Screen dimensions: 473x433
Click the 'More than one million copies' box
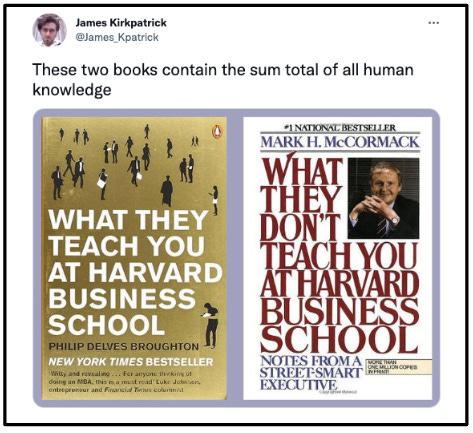tap(399, 367)
